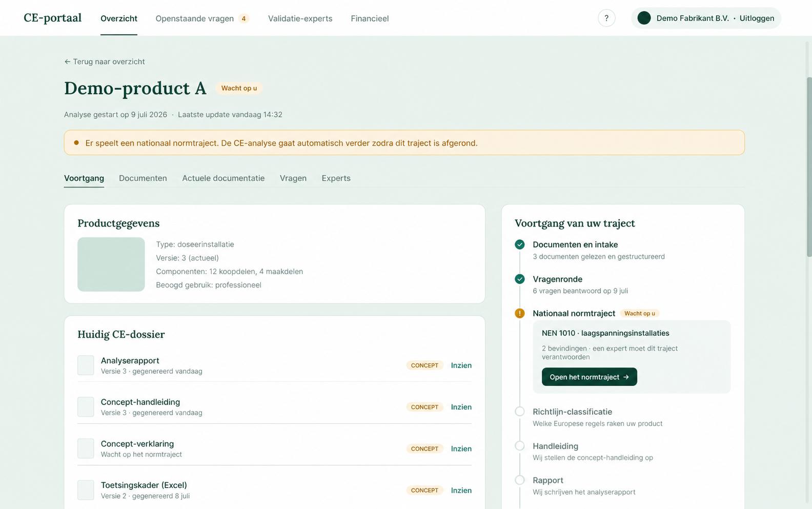This screenshot has height=509, width=812.
Task: Click the Rapport step title
Action: pyautogui.click(x=548, y=480)
